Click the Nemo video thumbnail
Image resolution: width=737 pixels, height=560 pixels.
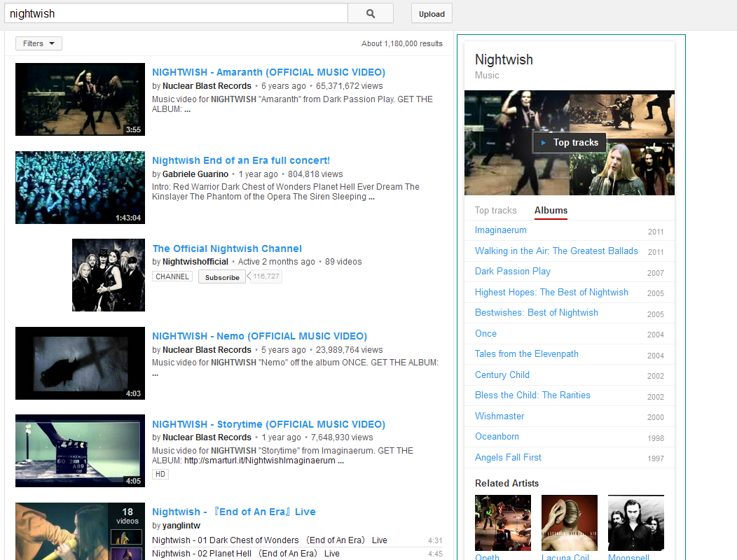tap(81, 363)
